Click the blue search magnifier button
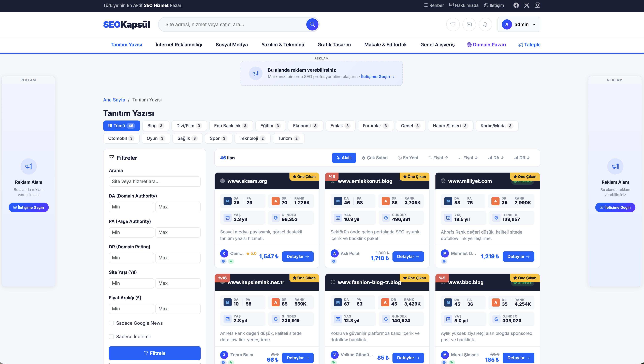The width and height of the screenshot is (644, 364). click(x=312, y=24)
